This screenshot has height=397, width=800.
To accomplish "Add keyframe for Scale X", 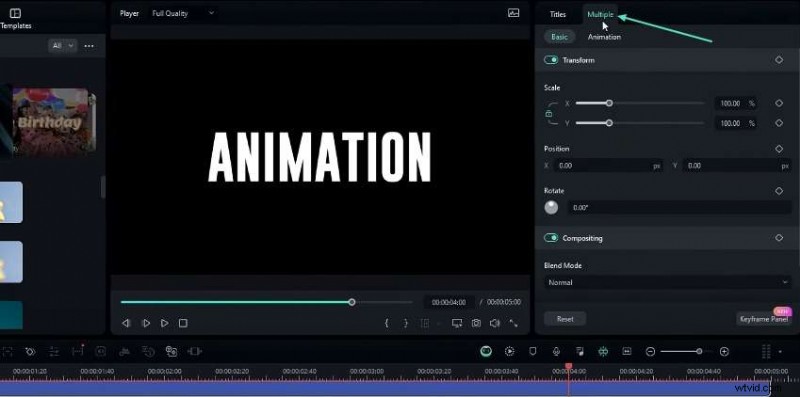I will [779, 103].
